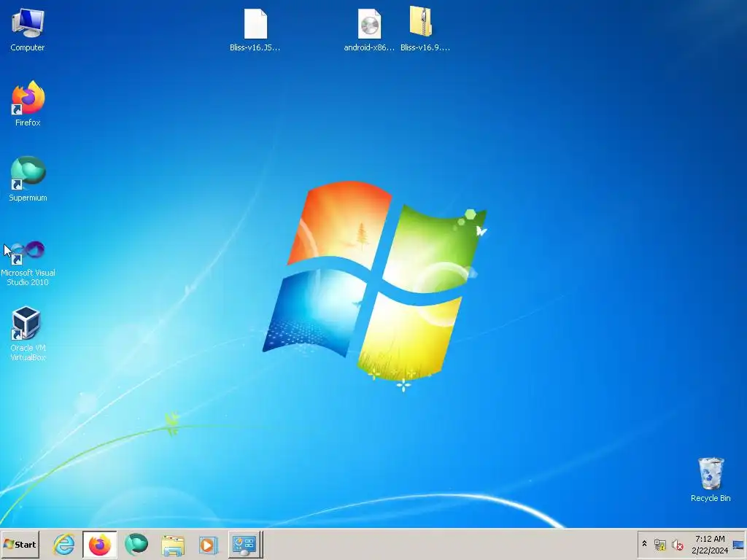Screen dimensions: 747x560
Task: Switch to the Control Panel taskbar window
Action: pos(245,544)
